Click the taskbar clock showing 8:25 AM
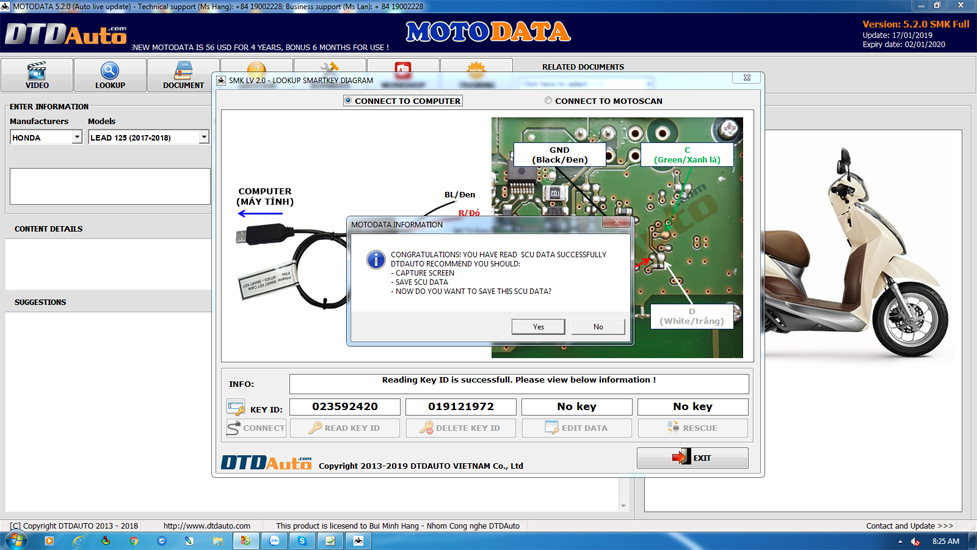This screenshot has width=977, height=550. point(945,541)
